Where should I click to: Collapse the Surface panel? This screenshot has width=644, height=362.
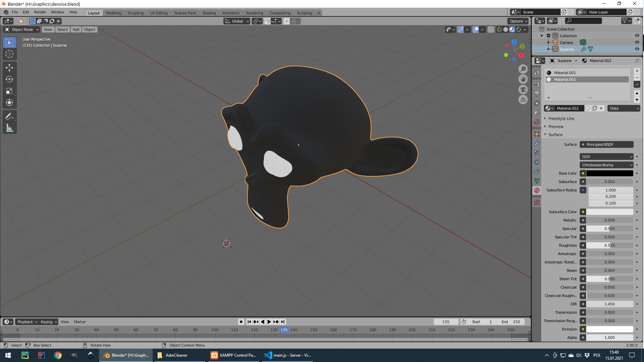tap(555, 135)
